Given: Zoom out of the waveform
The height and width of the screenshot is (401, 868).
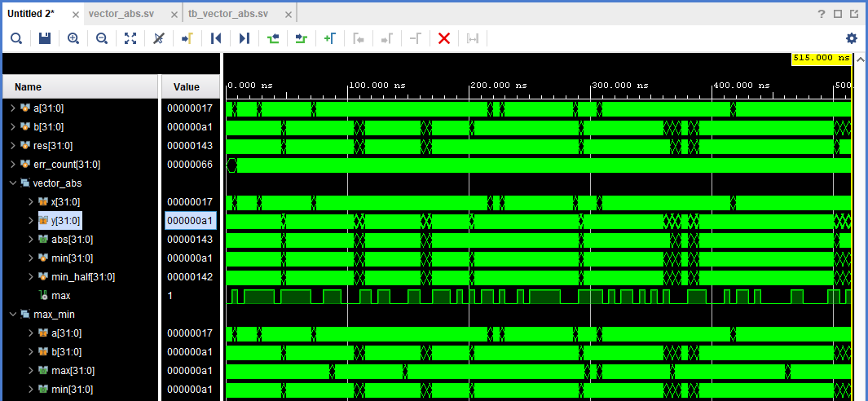Looking at the screenshot, I should click(x=102, y=38).
